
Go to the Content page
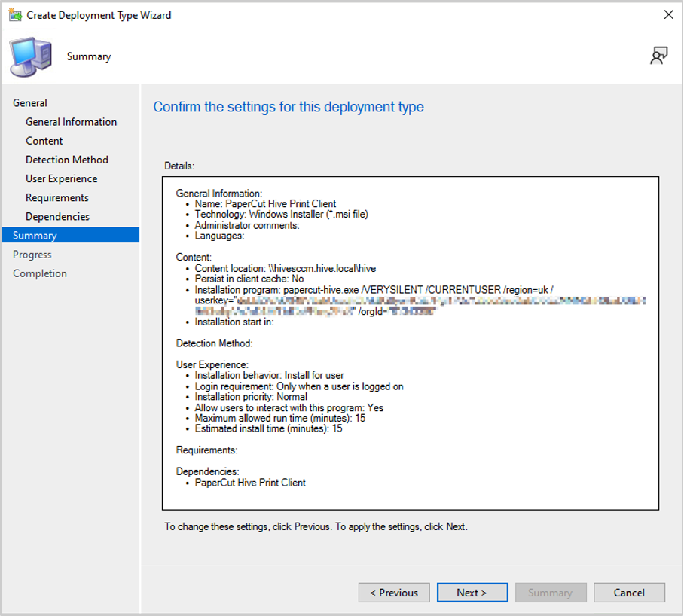pyautogui.click(x=44, y=141)
